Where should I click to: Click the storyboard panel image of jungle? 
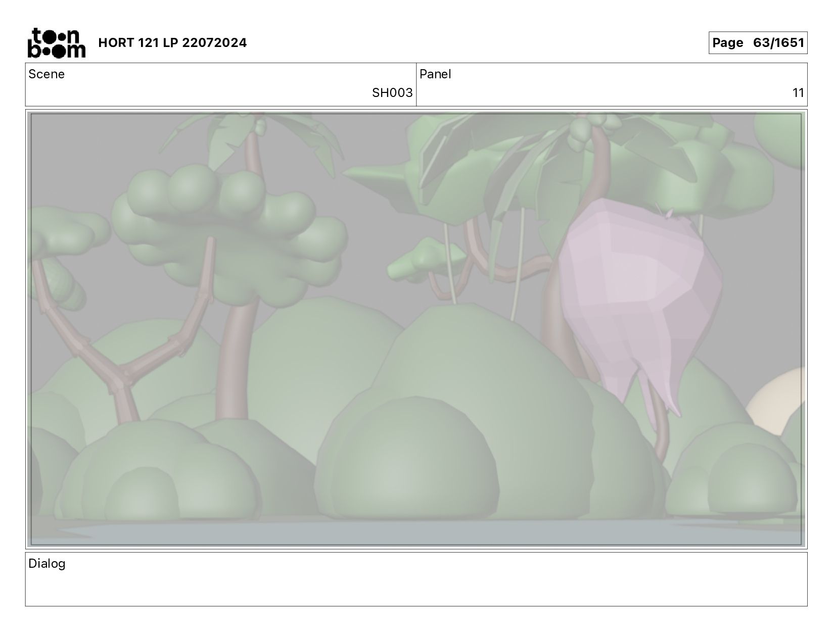pos(416,329)
